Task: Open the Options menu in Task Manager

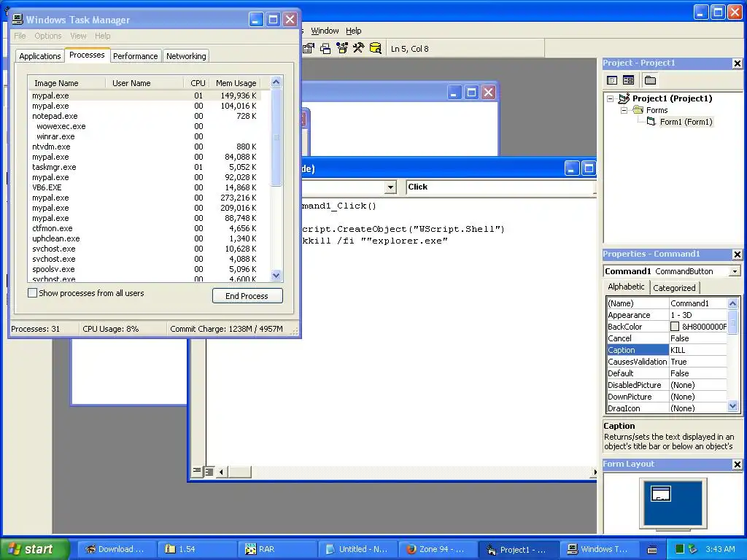Action: point(47,36)
